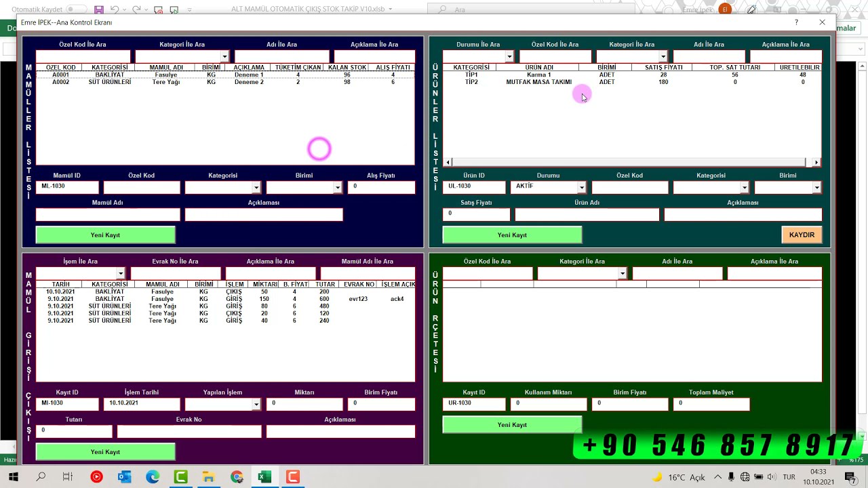The height and width of the screenshot is (488, 868).
Task: Click Yeni Kayıt in Mamül Giriş Çıkışı panel
Action: click(x=105, y=452)
